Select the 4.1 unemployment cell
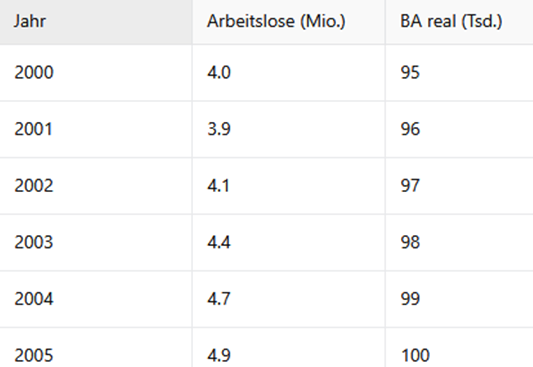This screenshot has width=533, height=367. pyautogui.click(x=289, y=186)
